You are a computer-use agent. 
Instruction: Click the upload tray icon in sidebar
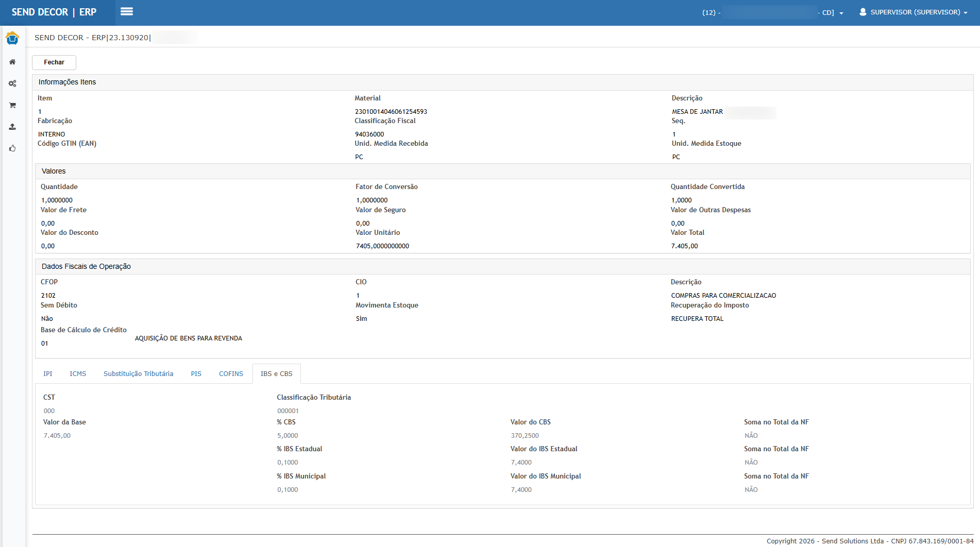12,127
